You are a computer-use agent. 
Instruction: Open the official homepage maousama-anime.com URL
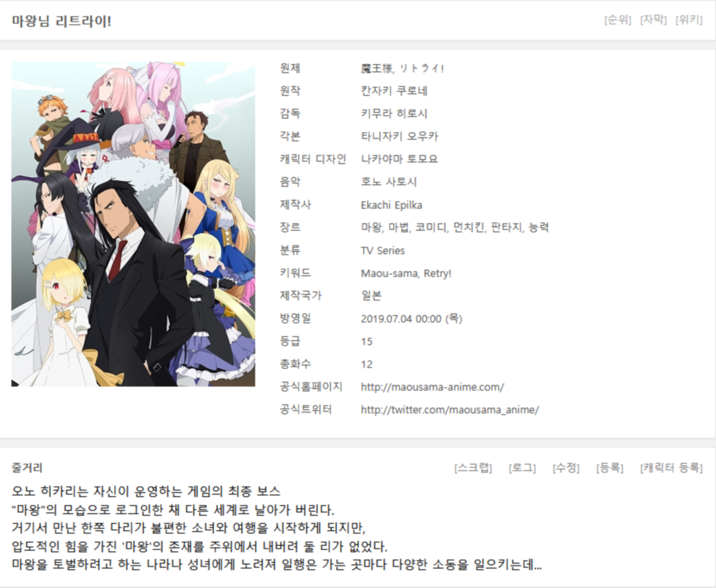pyautogui.click(x=432, y=387)
